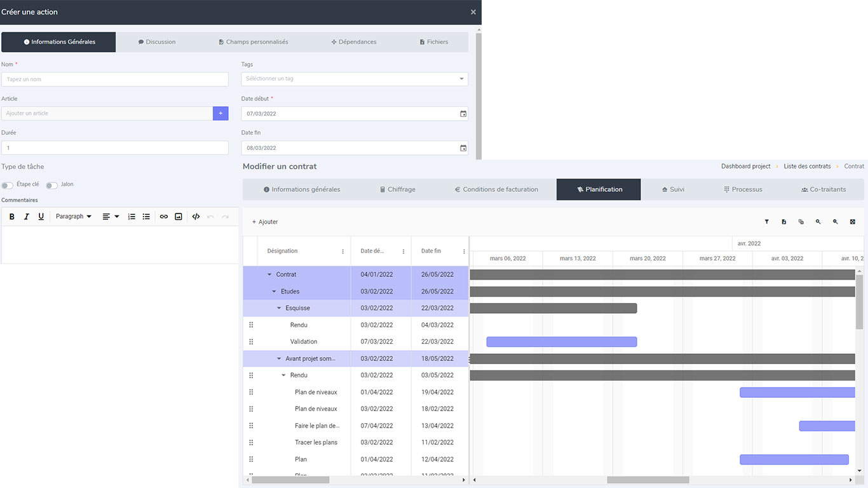This screenshot has width=868, height=488.
Task: Apply bold formatting in comments editor
Action: click(x=12, y=217)
